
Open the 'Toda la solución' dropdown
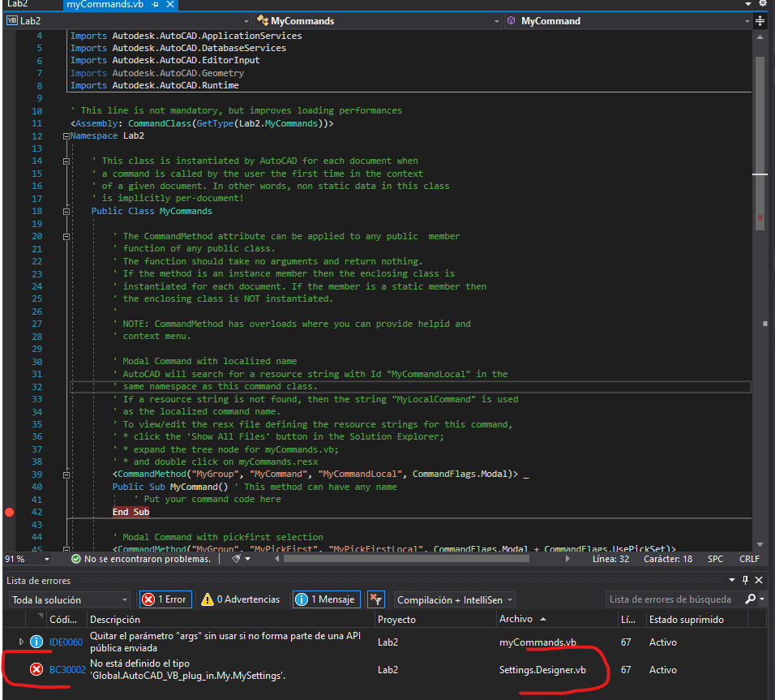[x=69, y=599]
